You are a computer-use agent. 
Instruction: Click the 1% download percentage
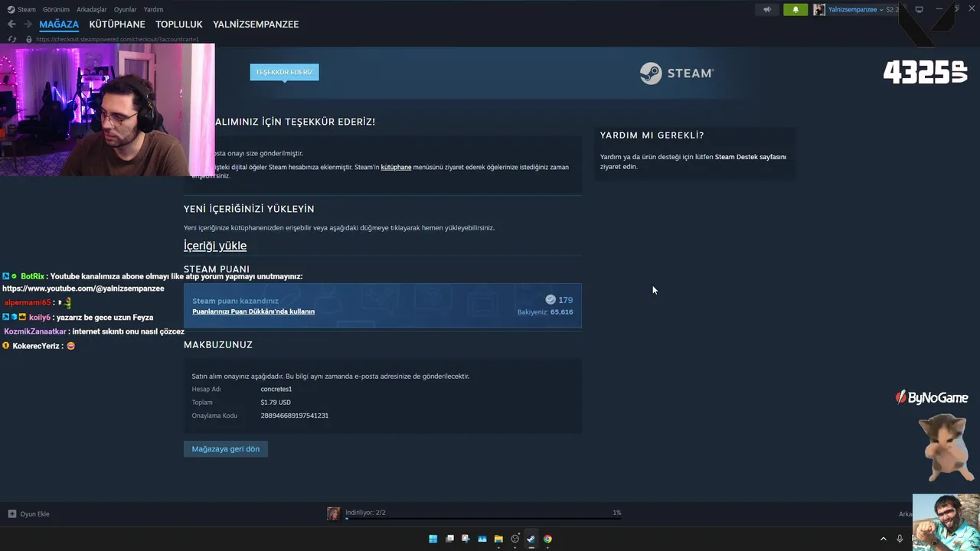pyautogui.click(x=617, y=513)
